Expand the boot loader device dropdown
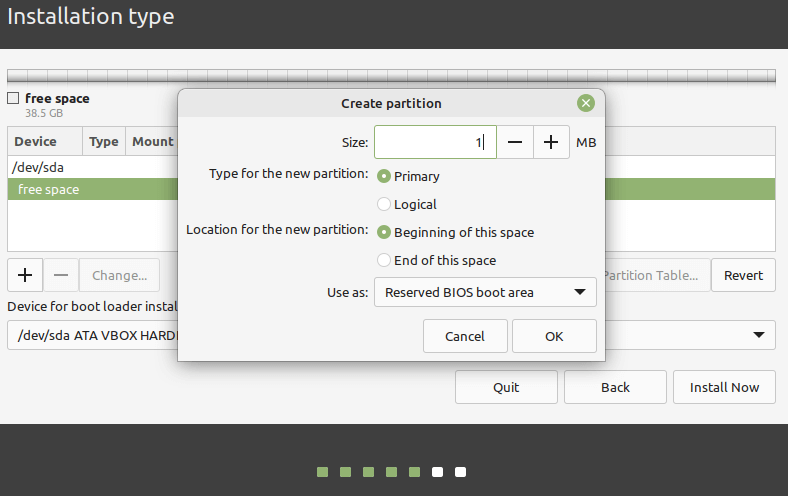The width and height of the screenshot is (788, 496). click(x=759, y=335)
